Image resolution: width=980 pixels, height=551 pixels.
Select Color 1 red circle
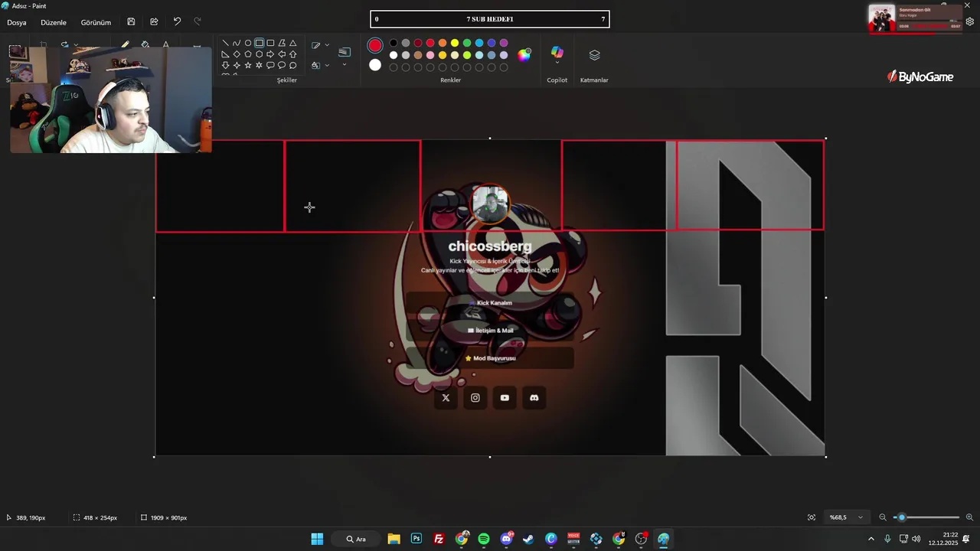tap(374, 46)
